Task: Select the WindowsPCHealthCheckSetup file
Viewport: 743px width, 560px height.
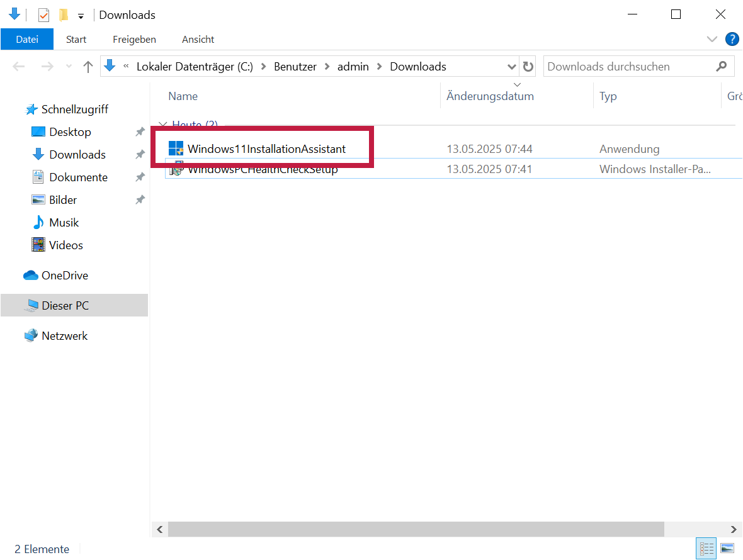Action: tap(263, 169)
